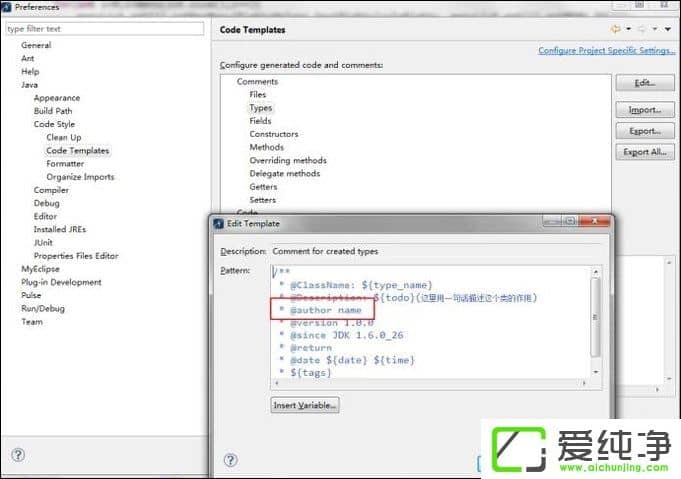Select Debug under Java
Image resolution: width=681 pixels, height=479 pixels.
(46, 203)
